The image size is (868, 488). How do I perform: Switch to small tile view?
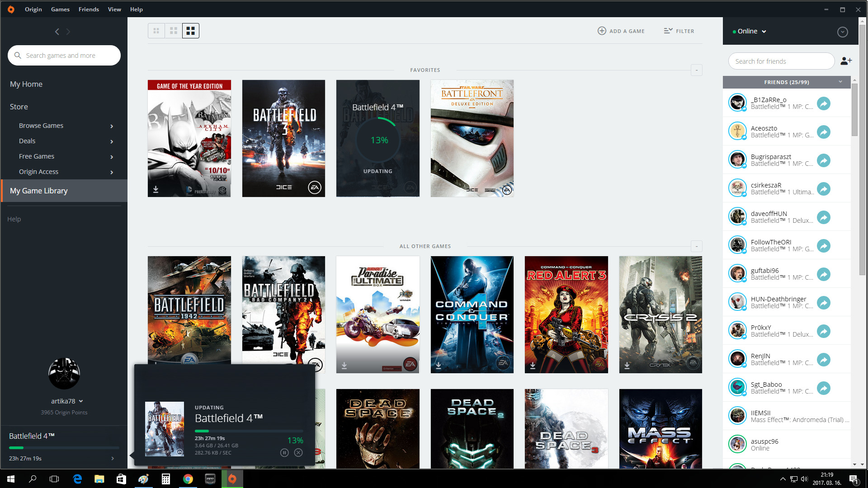(x=156, y=31)
